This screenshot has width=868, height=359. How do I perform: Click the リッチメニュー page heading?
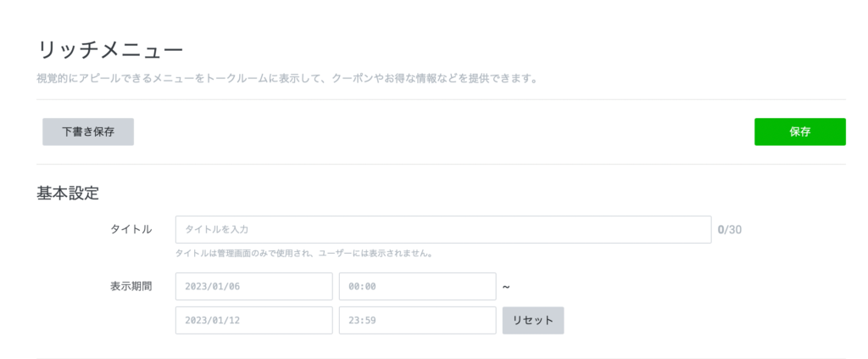pyautogui.click(x=110, y=50)
